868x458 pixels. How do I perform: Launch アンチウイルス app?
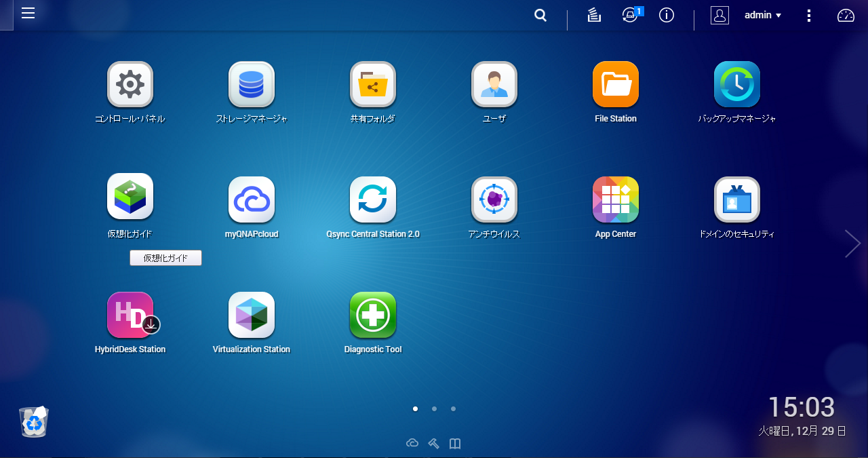pos(494,199)
